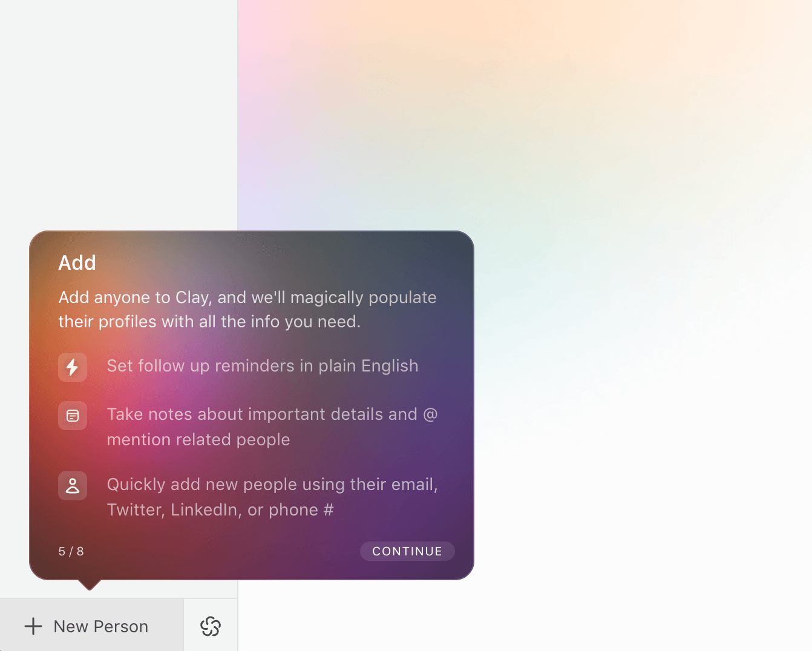This screenshot has width=812, height=651.
Task: Select the 5 / 8 step counter
Action: [71, 551]
